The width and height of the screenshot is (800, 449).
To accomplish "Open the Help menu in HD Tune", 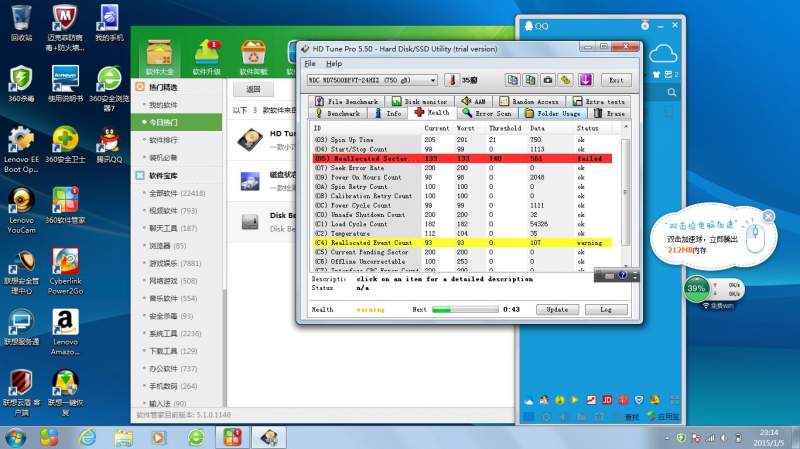I will 334,64.
